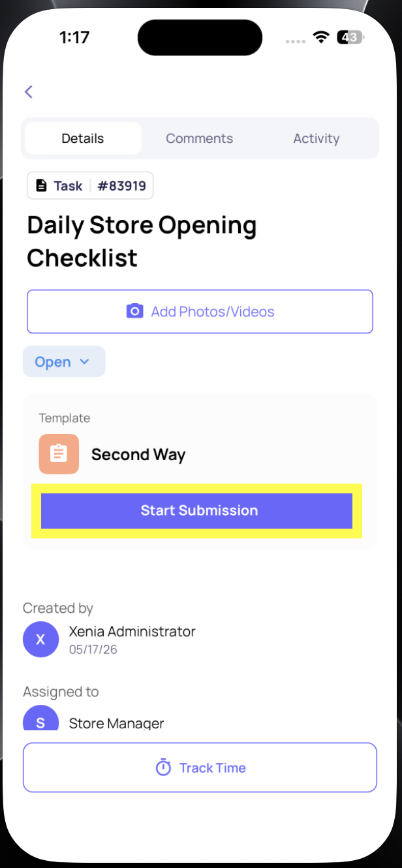Screen dimensions: 402x868
Task: Tap the Add Photos/Videos button
Action: (x=200, y=311)
